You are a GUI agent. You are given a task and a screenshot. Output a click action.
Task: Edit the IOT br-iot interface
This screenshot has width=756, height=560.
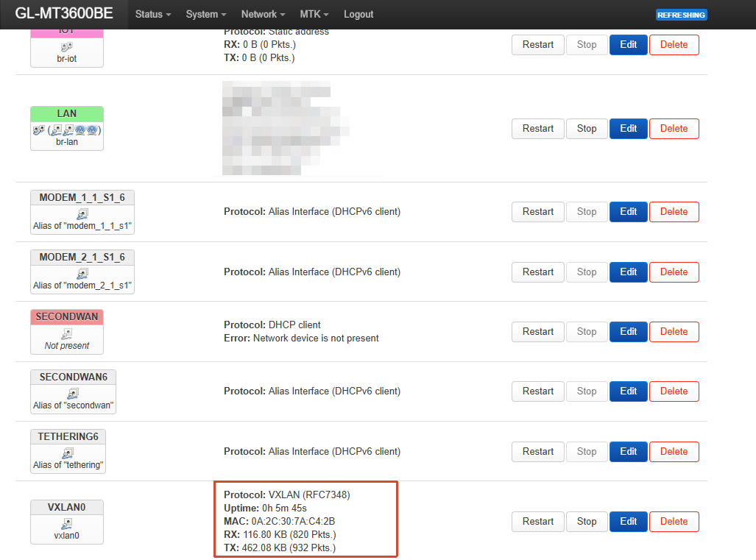(628, 45)
